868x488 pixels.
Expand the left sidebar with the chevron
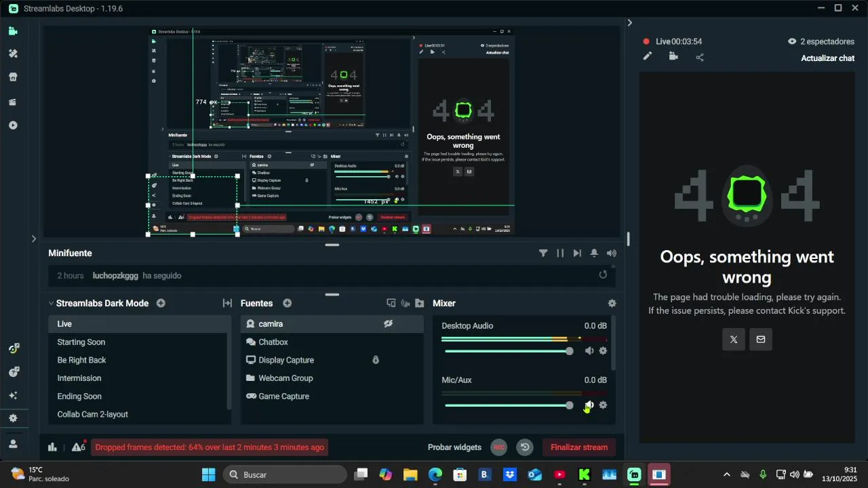[x=34, y=239]
